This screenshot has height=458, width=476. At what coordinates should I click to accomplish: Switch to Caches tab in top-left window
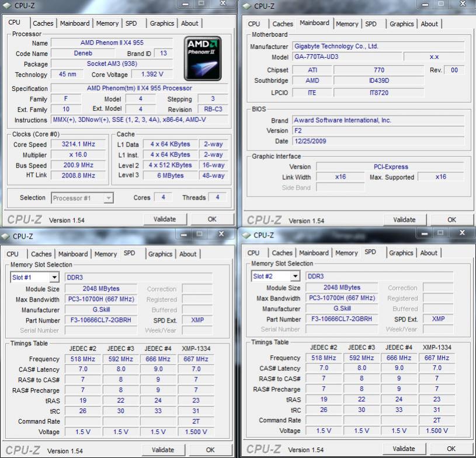[43, 23]
